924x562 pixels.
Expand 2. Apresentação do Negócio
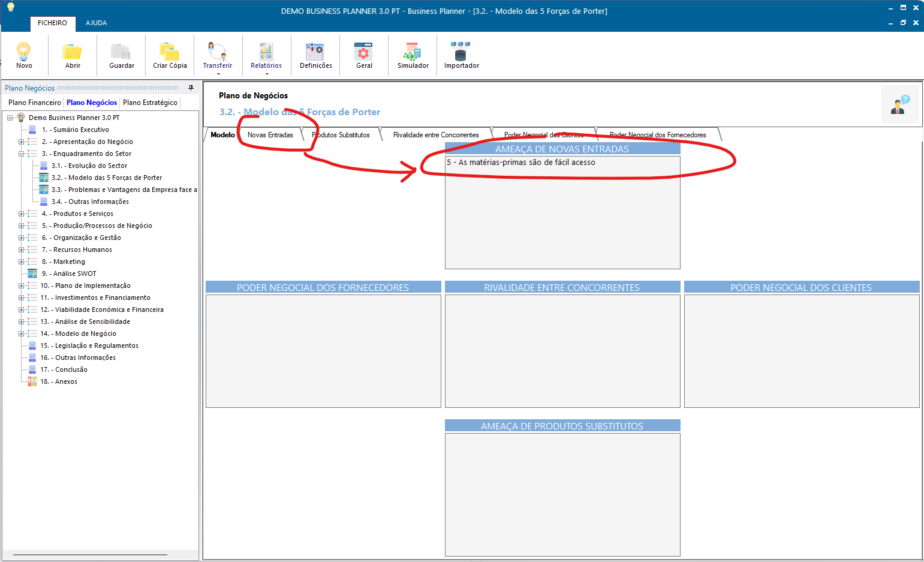tap(21, 142)
